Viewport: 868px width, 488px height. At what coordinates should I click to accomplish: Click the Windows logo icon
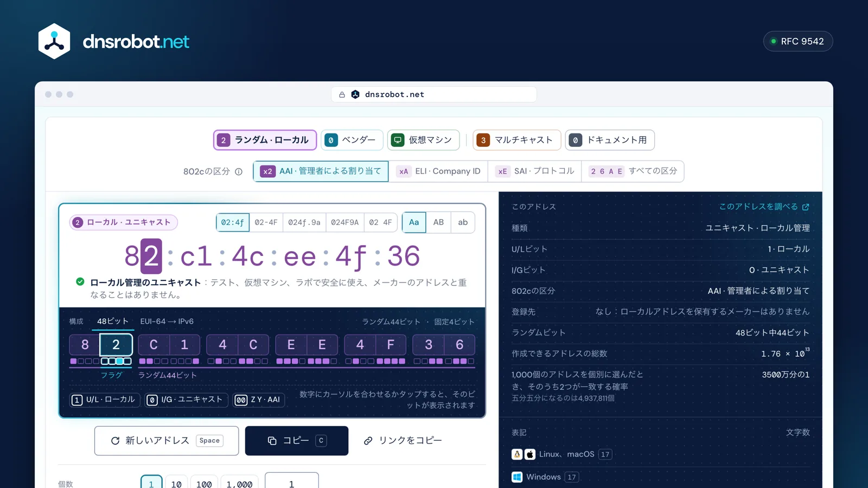coord(517,477)
